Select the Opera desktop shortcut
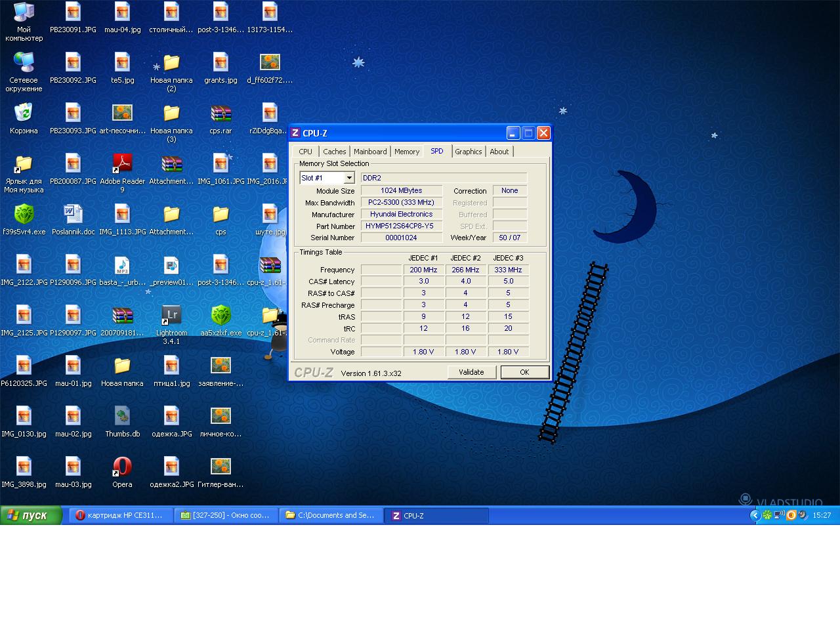 (122, 467)
